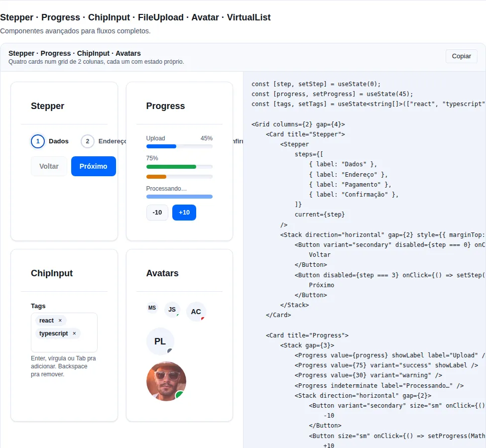Click the Próximo button in Stepper
The image size is (486, 448).
(93, 166)
